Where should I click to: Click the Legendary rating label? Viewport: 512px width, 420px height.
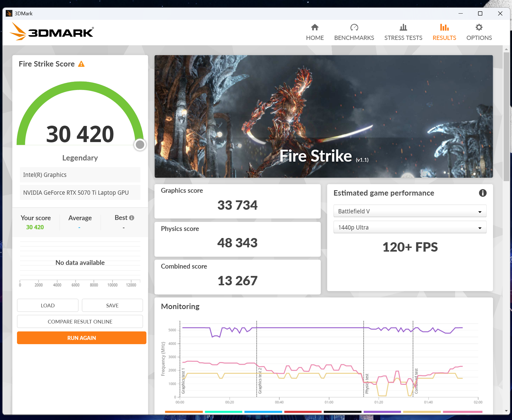click(x=80, y=158)
